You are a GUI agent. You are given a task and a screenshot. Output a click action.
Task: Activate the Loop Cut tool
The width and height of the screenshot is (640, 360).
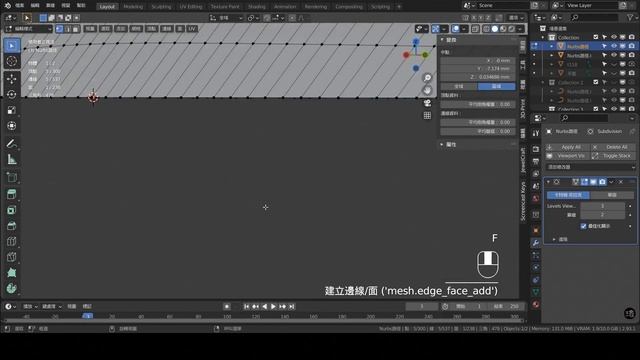coord(11,241)
